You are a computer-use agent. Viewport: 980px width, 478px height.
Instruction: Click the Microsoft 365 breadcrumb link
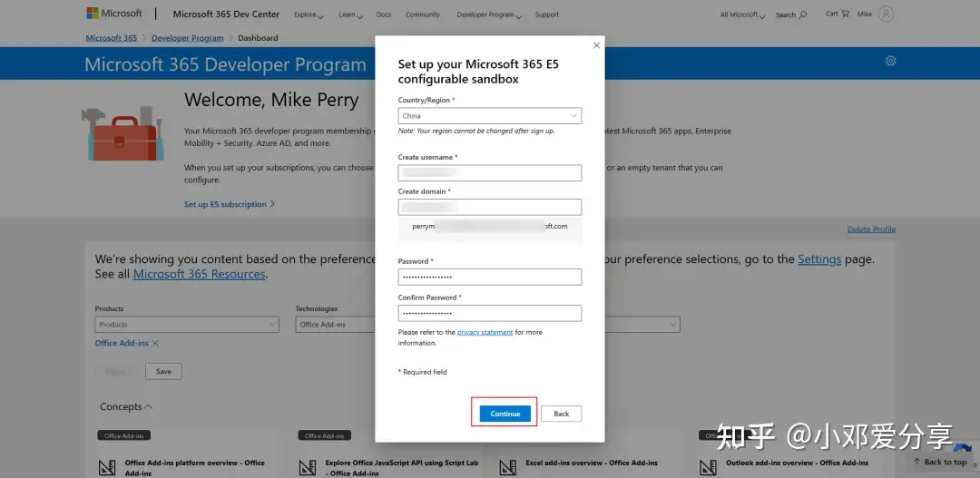(x=112, y=38)
